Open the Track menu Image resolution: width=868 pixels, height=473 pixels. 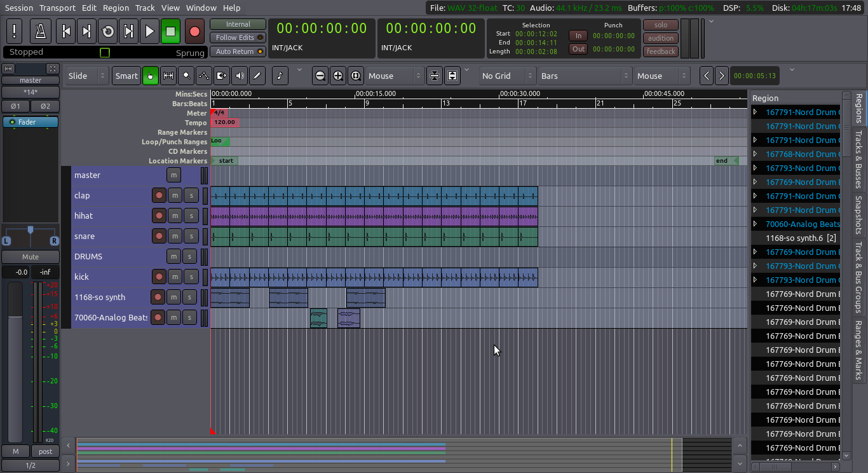(x=145, y=8)
